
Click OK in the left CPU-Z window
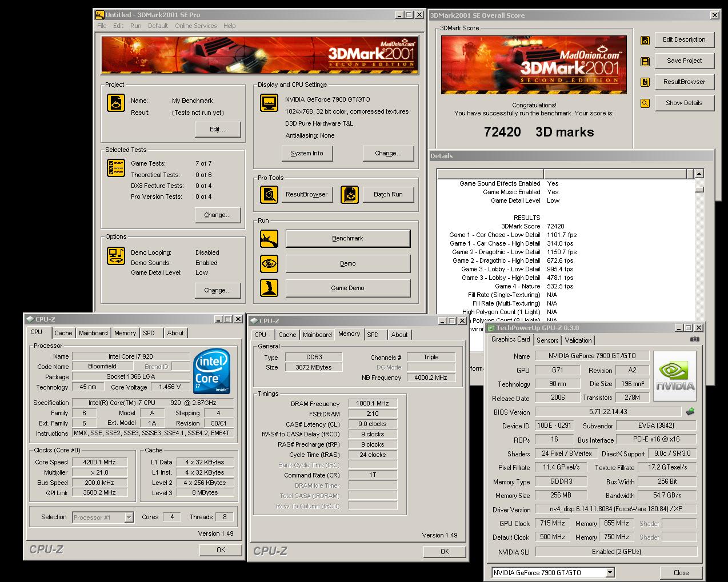click(221, 550)
